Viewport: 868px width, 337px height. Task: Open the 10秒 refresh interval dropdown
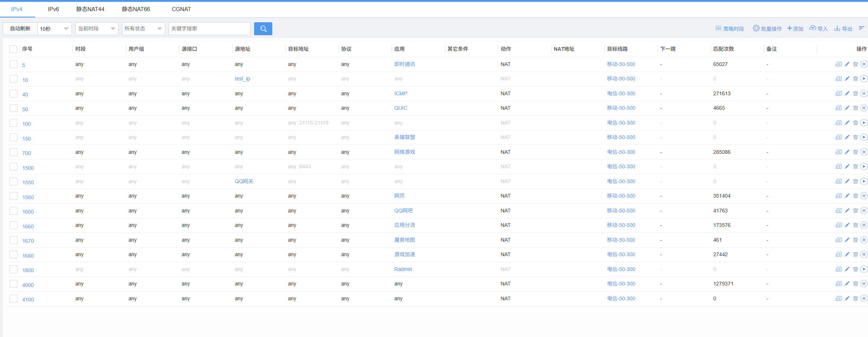[54, 29]
